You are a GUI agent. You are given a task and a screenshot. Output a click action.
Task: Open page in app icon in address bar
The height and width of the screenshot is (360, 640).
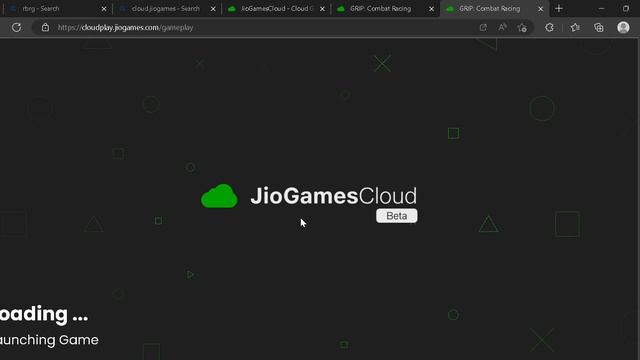(x=483, y=27)
